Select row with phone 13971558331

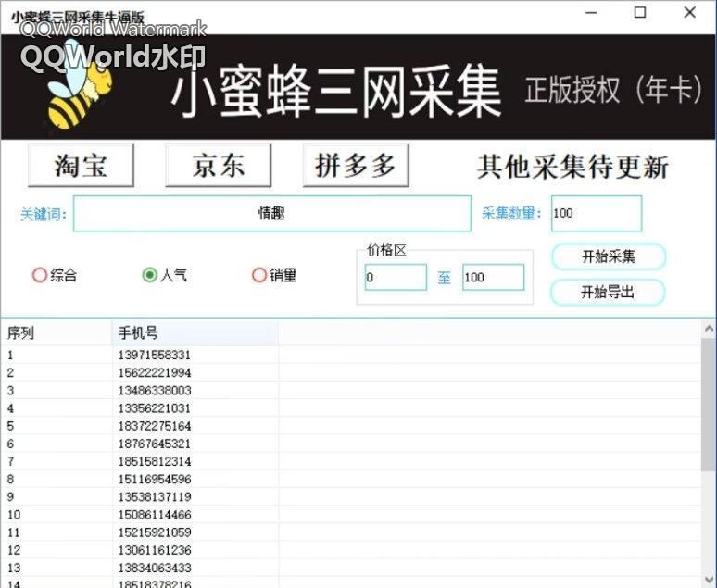[x=350, y=355]
